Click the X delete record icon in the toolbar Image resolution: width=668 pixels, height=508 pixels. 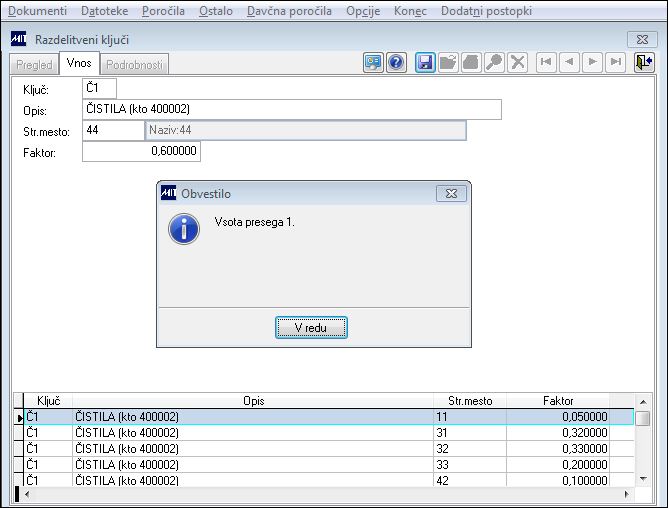point(518,63)
